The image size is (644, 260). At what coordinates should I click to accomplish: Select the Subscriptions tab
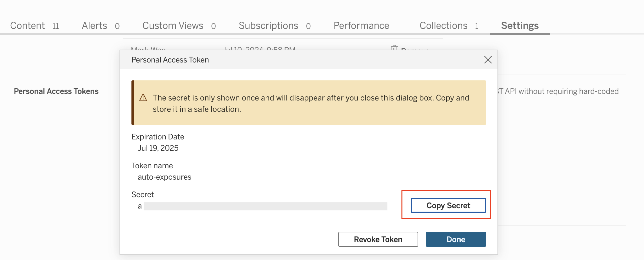268,25
